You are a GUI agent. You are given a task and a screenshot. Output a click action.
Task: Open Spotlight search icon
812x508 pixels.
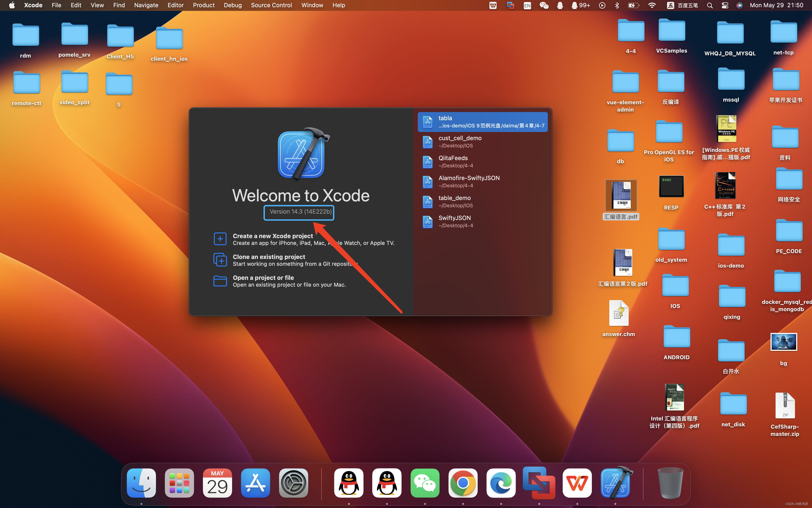point(709,5)
